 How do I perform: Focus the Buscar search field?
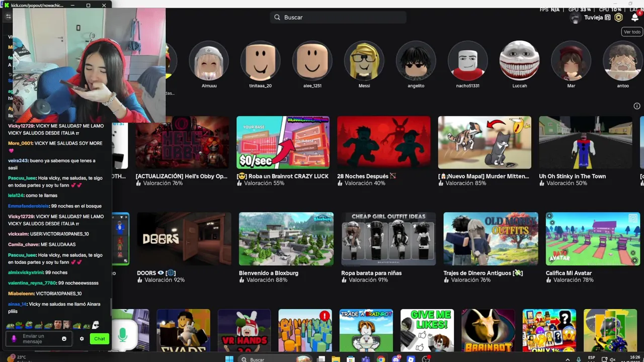[338, 17]
